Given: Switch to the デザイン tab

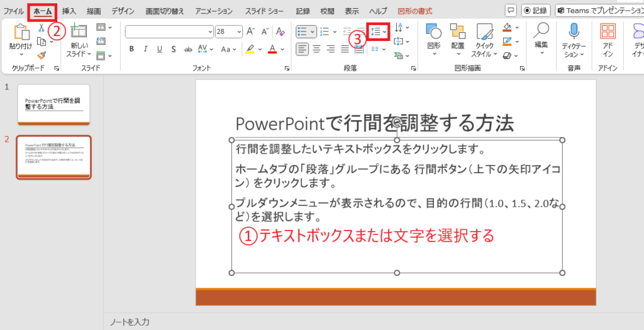Looking at the screenshot, I should tap(123, 11).
